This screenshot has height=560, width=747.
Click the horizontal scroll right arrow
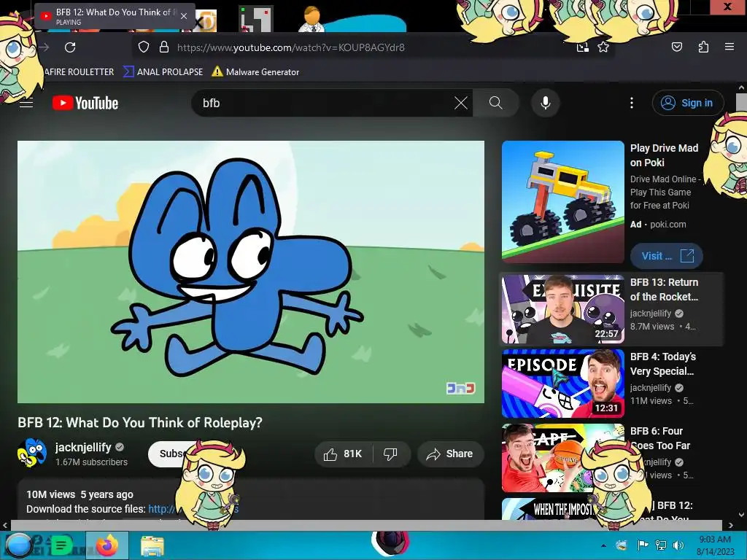point(730,525)
